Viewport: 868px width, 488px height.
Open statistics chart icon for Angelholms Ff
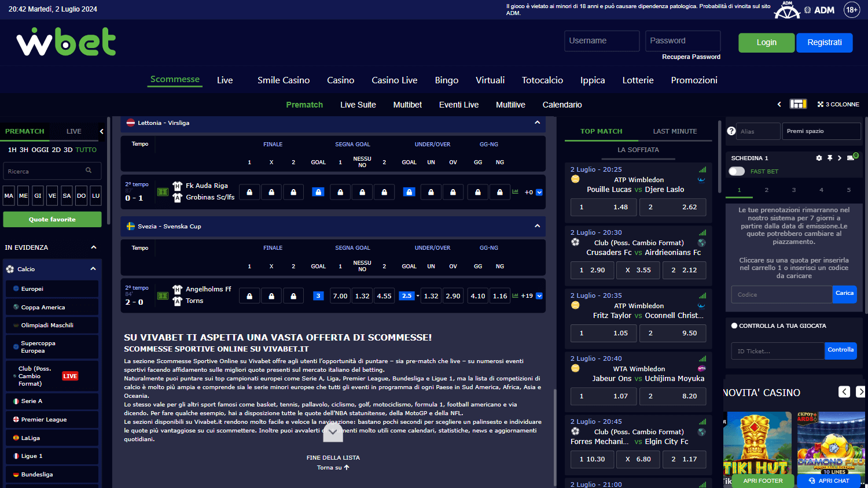pyautogui.click(x=515, y=295)
